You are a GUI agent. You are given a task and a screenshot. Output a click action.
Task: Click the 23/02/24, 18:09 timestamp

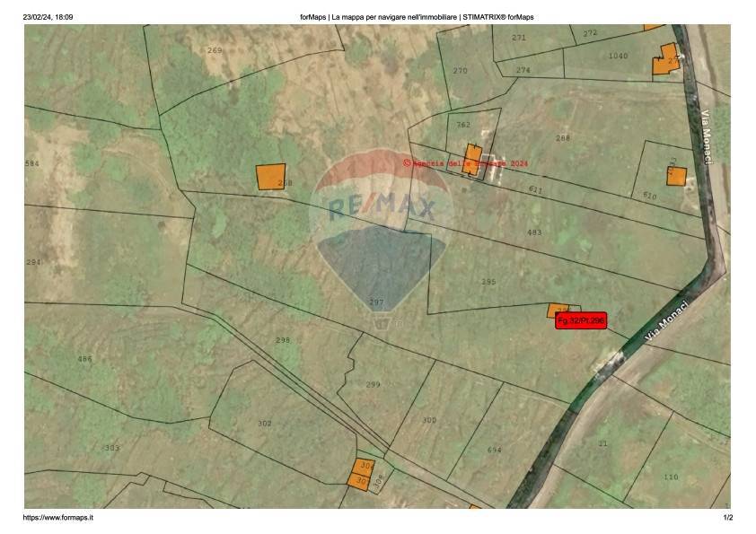click(48, 17)
